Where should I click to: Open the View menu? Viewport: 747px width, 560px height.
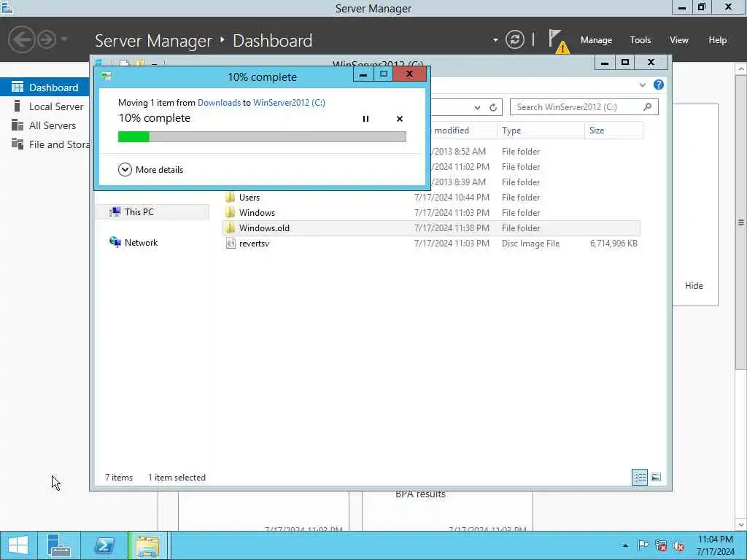point(679,40)
